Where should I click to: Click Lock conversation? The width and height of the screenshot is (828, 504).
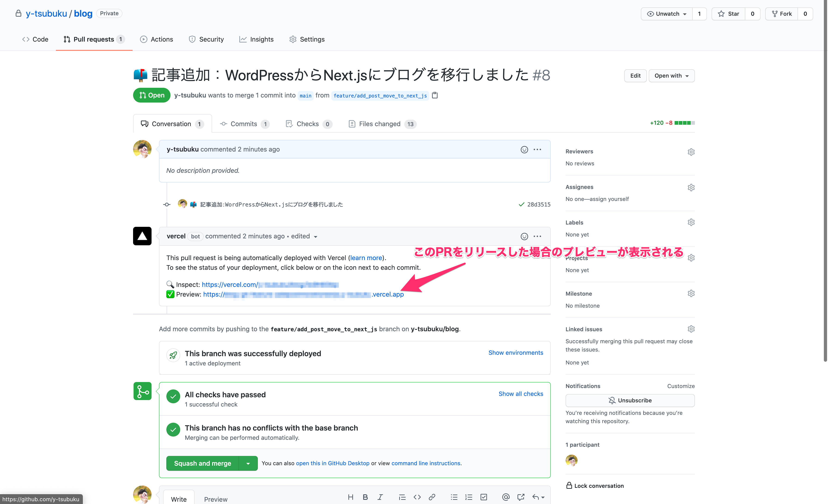click(595, 486)
